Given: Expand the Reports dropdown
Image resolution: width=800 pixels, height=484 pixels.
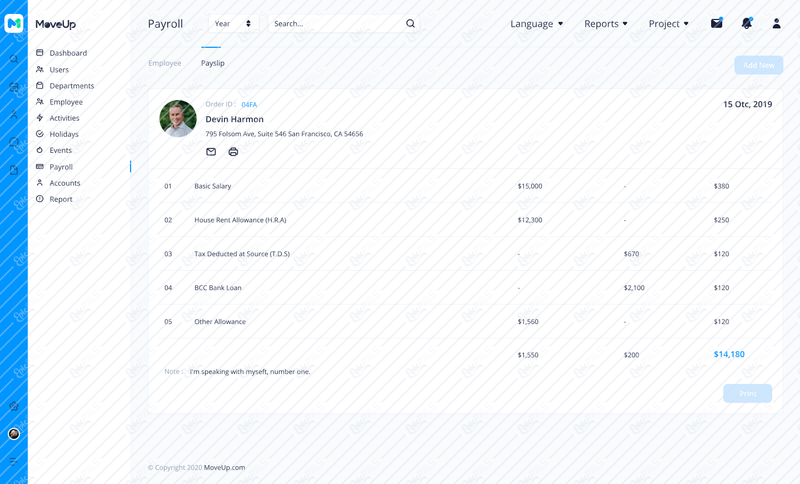Looking at the screenshot, I should click(x=606, y=23).
